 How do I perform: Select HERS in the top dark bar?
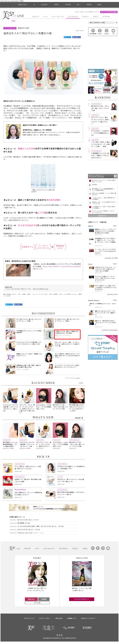click(x=89, y=5)
